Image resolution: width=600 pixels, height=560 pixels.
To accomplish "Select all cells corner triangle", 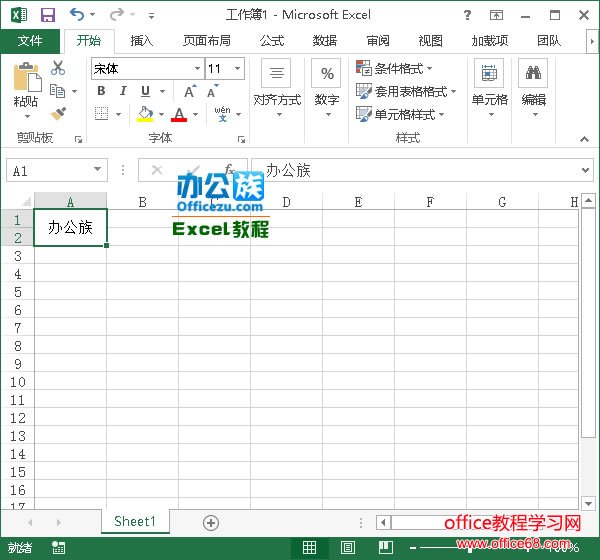I will coord(25,201).
